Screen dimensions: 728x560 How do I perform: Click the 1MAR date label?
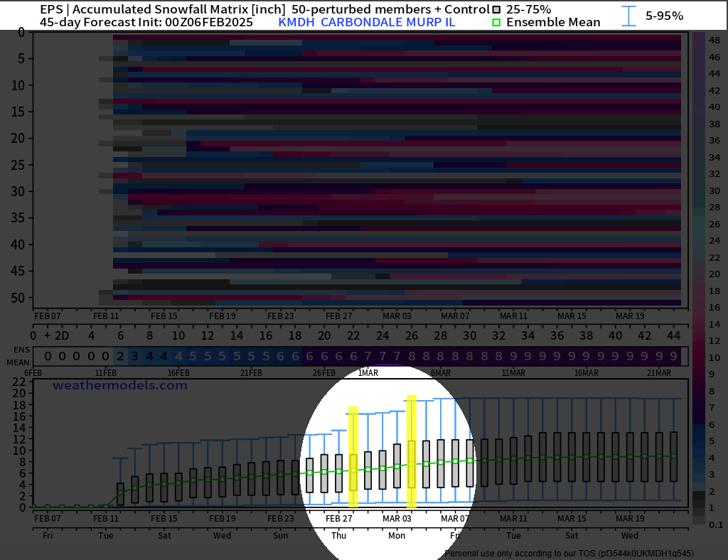pos(368,373)
